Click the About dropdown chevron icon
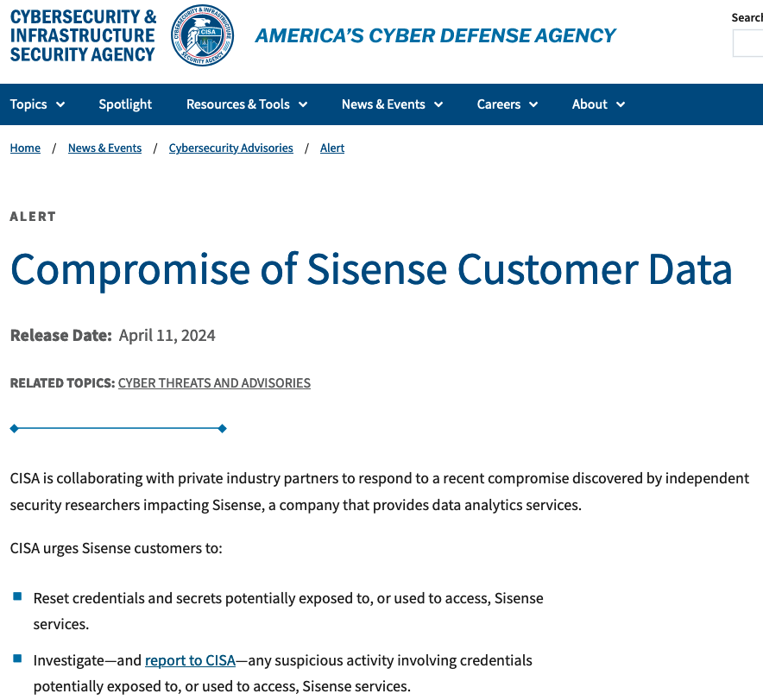 tap(621, 104)
